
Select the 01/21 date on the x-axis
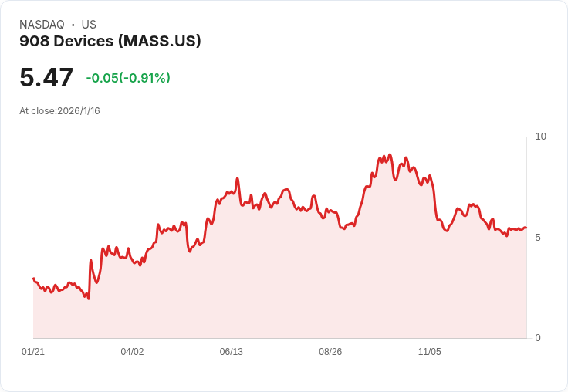33,352
